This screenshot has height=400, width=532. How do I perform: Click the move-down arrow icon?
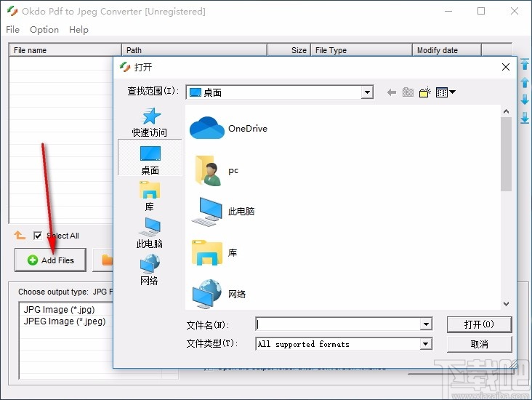coord(525,100)
